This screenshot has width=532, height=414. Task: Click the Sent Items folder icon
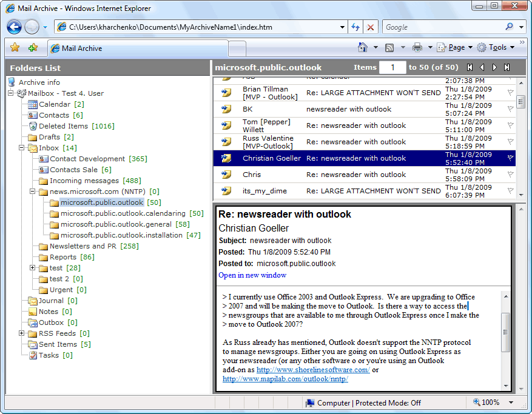click(x=33, y=344)
